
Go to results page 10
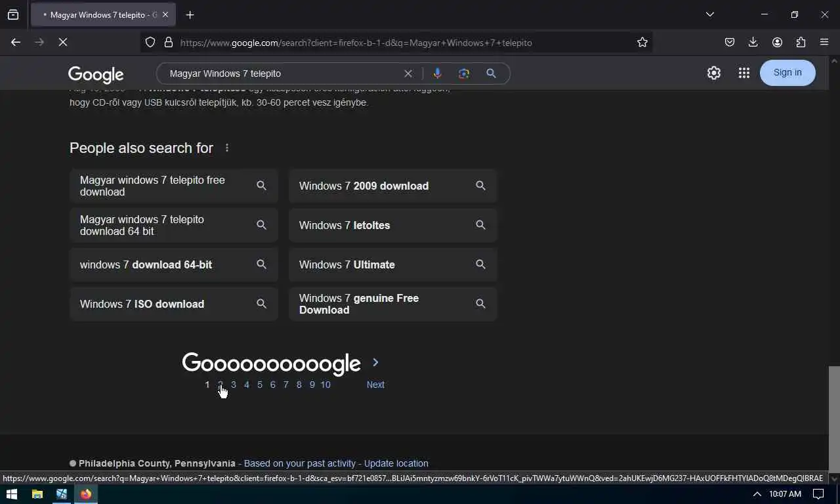point(325,385)
